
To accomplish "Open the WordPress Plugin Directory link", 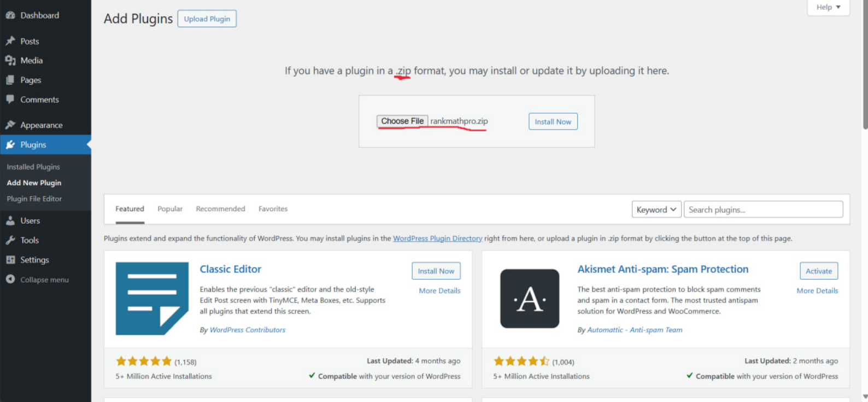I will click(x=438, y=238).
